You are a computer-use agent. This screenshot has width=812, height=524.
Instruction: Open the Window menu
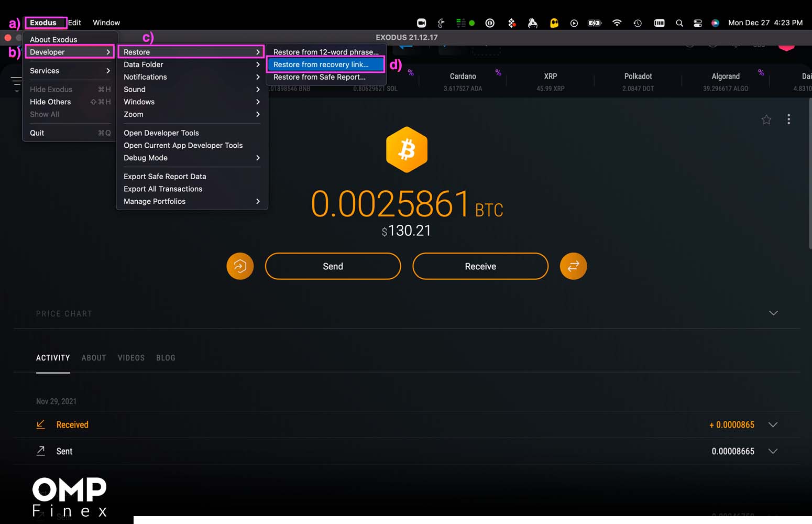[106, 23]
